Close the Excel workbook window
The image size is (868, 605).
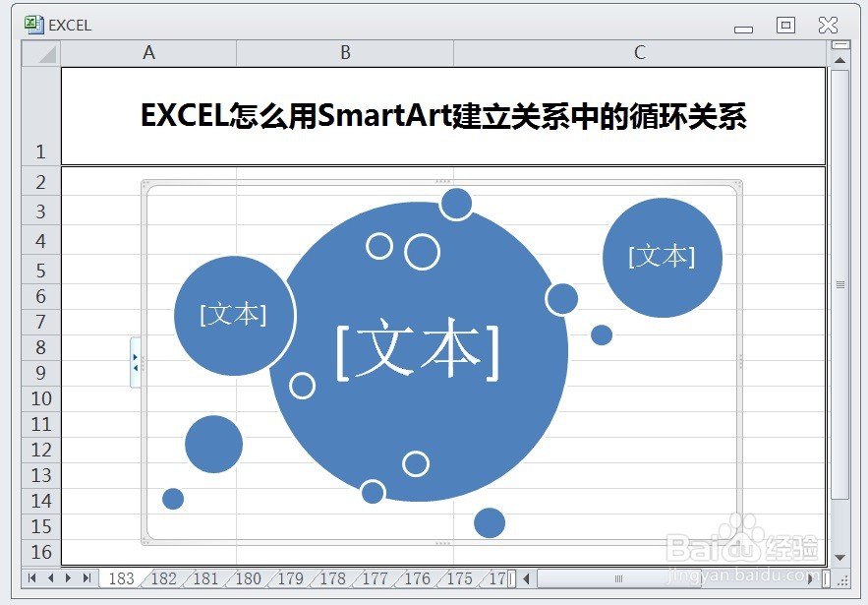click(x=828, y=25)
